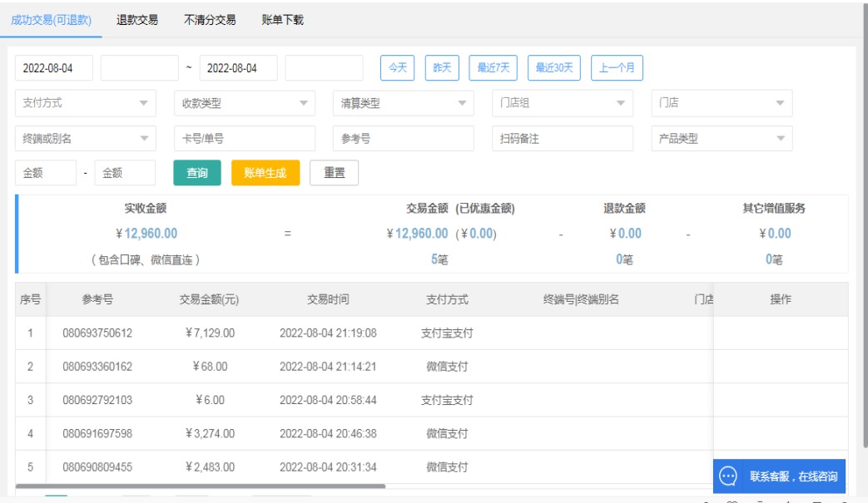Choose the 上一个月 date shortcut
868x503 pixels.
[x=617, y=68]
